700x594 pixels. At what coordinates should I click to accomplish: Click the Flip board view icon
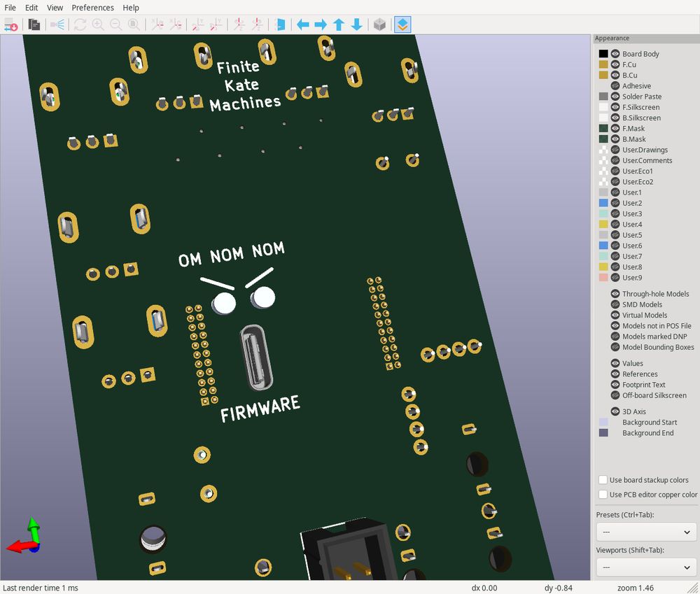click(x=281, y=24)
